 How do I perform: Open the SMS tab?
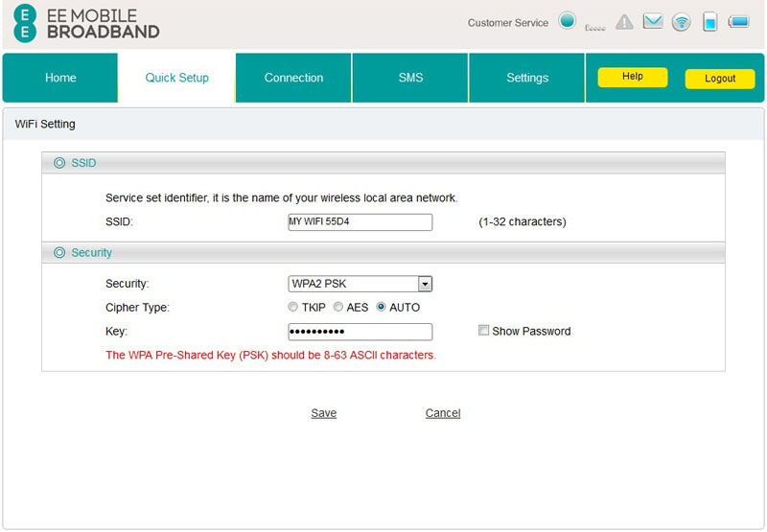pyautogui.click(x=410, y=78)
